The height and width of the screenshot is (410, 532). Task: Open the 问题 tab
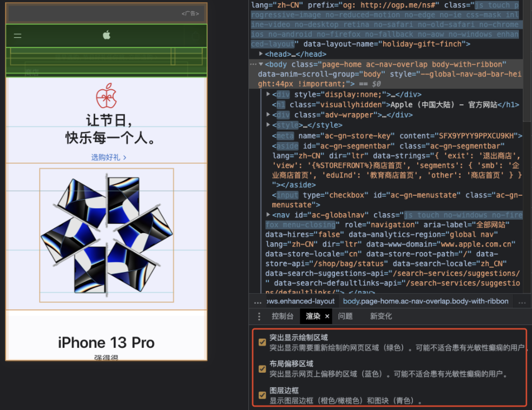(x=345, y=316)
